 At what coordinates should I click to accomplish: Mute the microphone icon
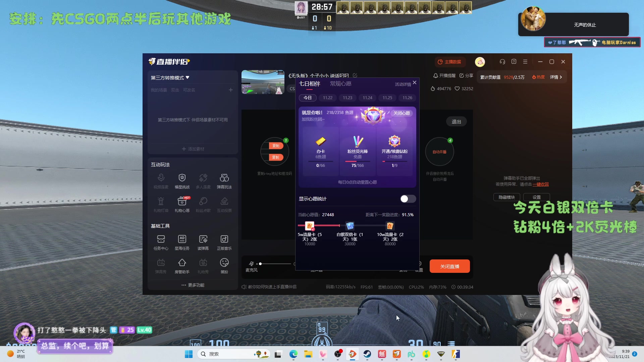[x=251, y=263]
